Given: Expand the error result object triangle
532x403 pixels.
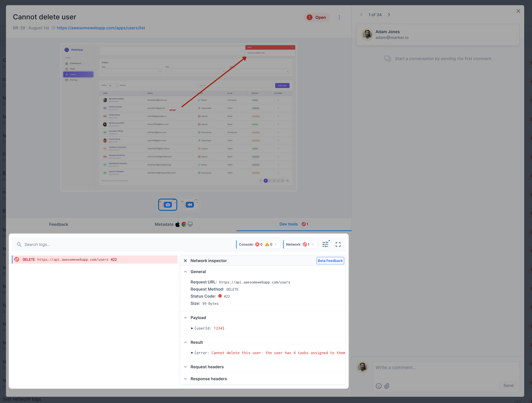Looking at the screenshot, I should click(192, 353).
